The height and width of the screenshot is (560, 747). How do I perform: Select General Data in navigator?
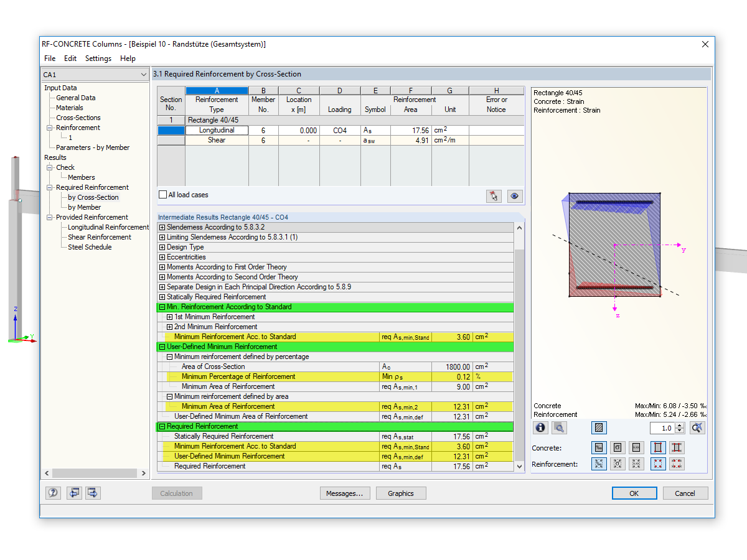point(76,98)
